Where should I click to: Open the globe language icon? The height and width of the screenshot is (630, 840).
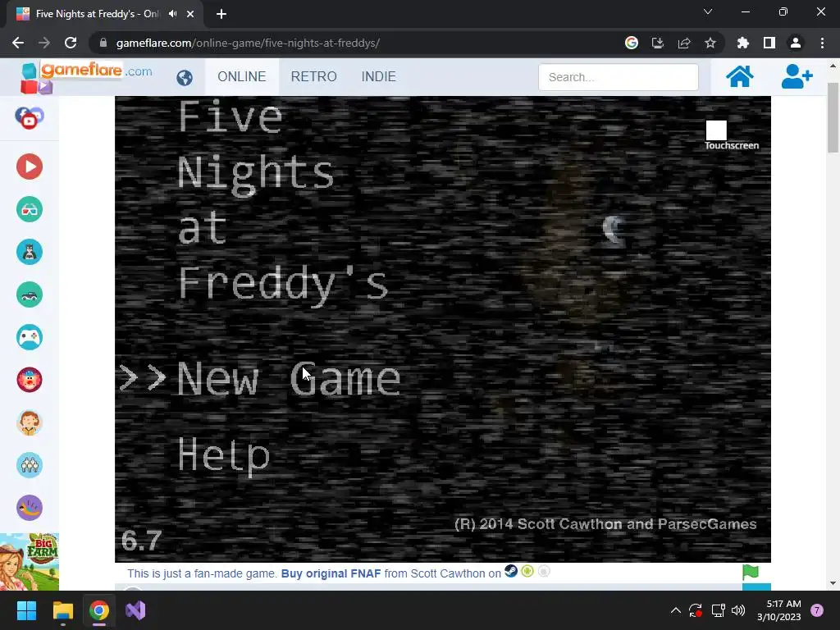click(x=185, y=78)
